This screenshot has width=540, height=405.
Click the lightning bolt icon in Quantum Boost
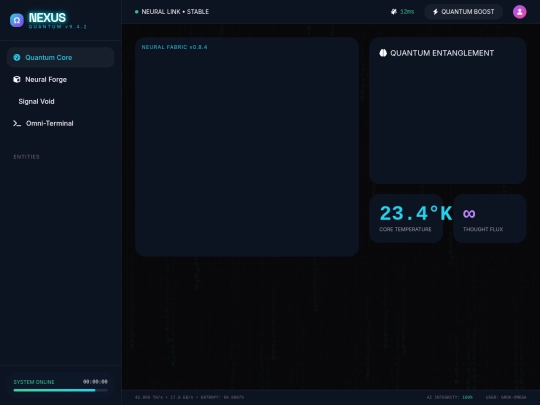[435, 12]
